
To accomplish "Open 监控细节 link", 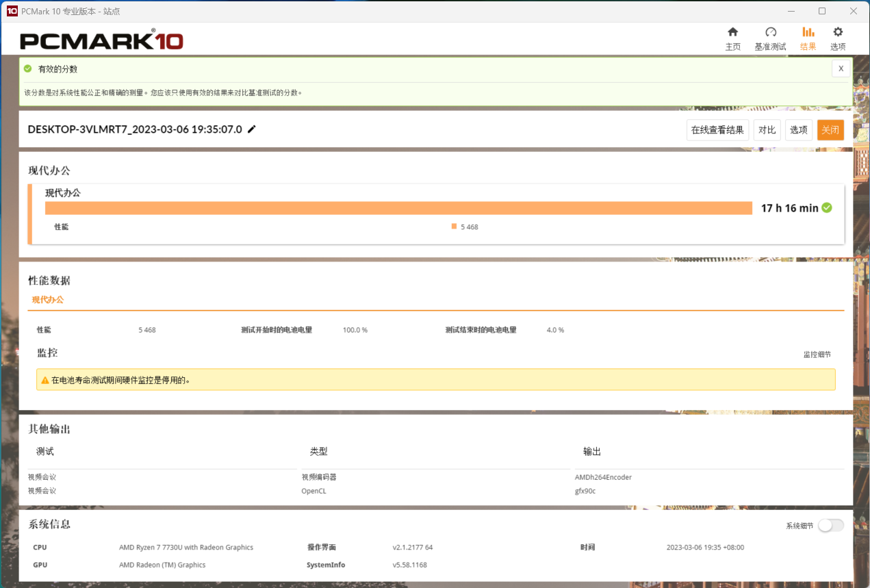I will click(817, 355).
